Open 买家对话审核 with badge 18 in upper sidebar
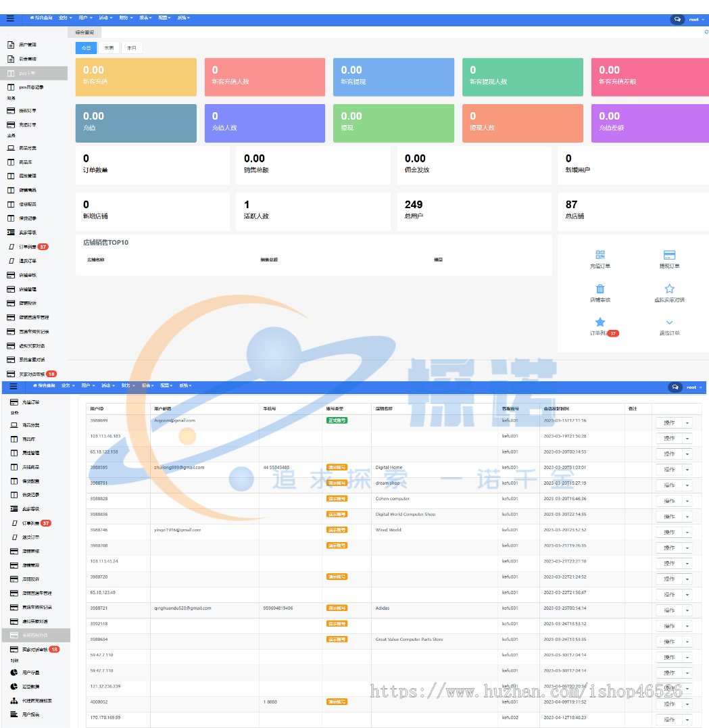This screenshot has height=728, width=709. click(x=32, y=374)
